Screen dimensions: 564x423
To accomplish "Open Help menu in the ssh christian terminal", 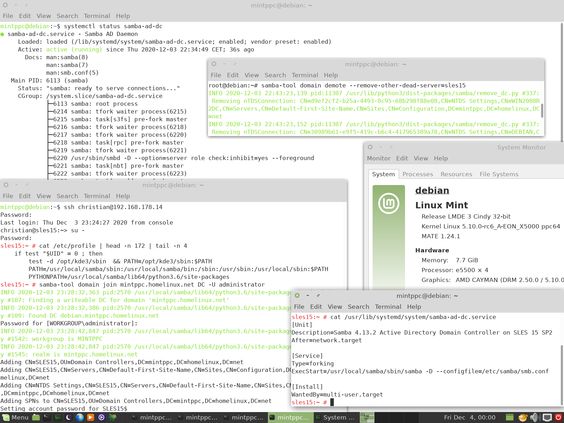I will [123, 196].
